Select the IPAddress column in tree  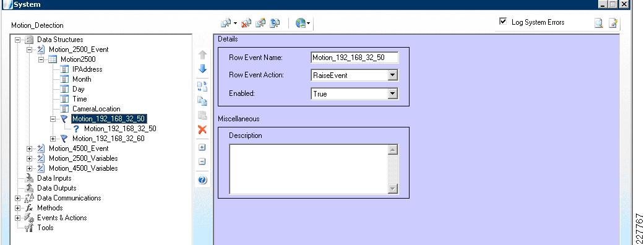point(87,69)
